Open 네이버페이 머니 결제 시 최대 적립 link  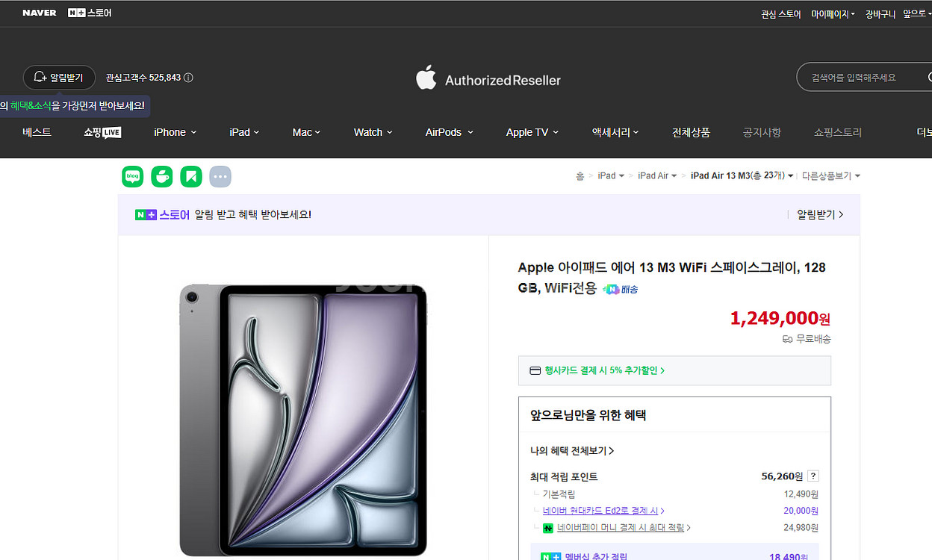pyautogui.click(x=624, y=528)
